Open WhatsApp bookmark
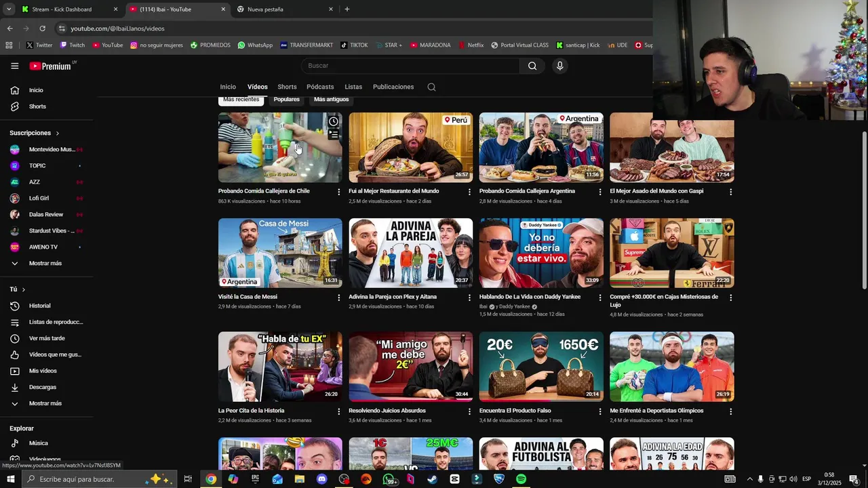The height and width of the screenshot is (488, 868). click(x=255, y=45)
